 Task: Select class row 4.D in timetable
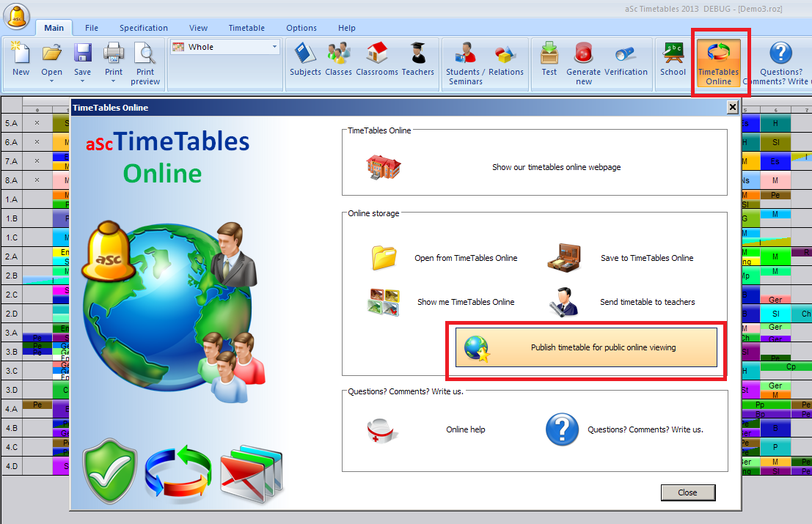coord(12,466)
